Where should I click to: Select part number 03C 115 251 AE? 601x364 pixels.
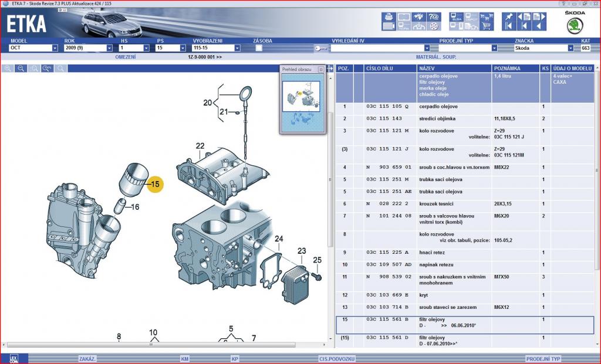click(x=389, y=192)
